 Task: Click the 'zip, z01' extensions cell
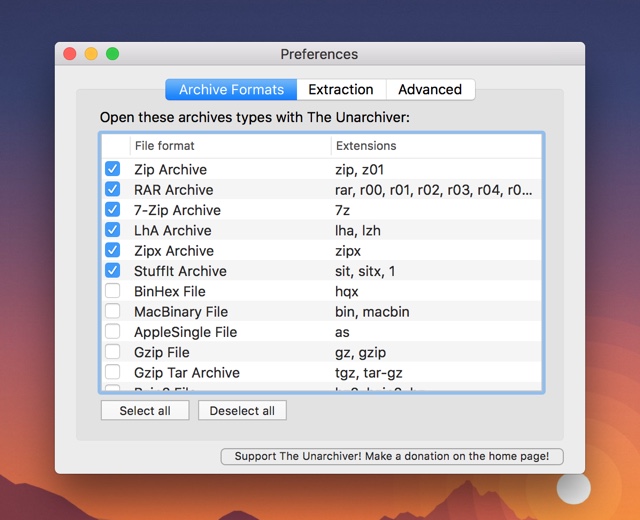coord(360,169)
